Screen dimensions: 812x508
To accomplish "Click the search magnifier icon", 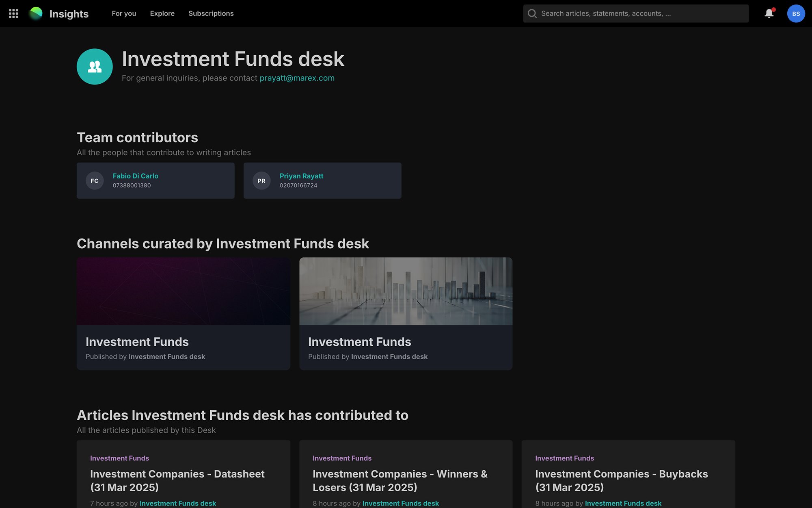I will click(x=532, y=13).
